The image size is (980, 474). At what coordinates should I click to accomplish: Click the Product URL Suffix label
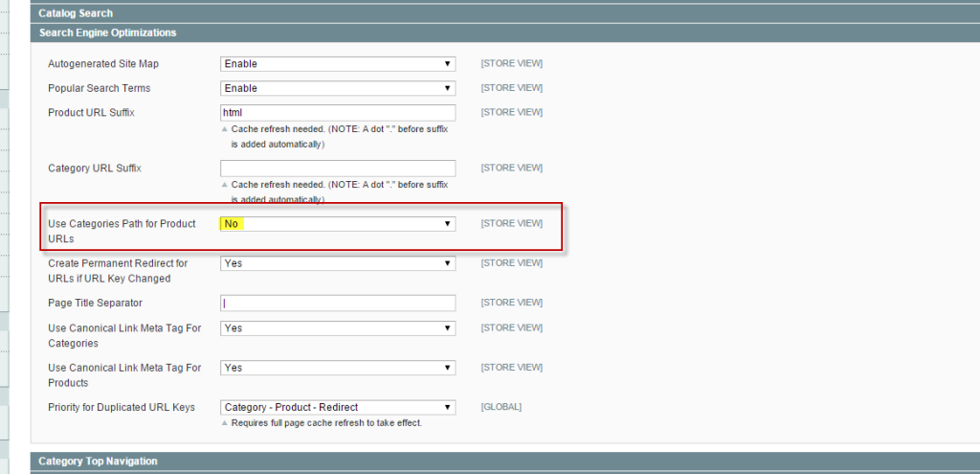coord(91,113)
